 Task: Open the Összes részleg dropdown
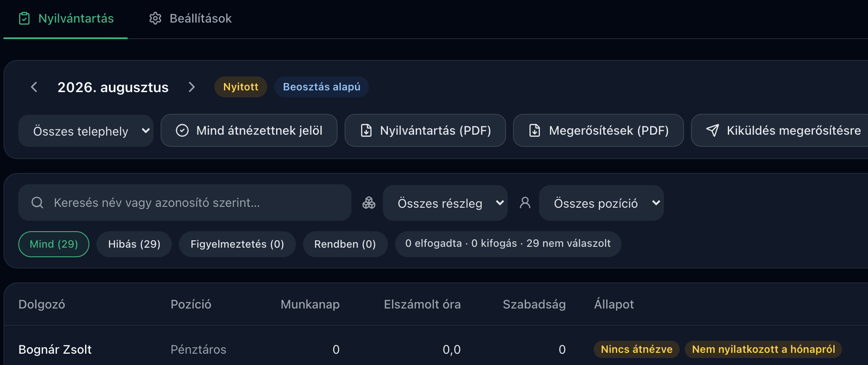click(x=445, y=203)
